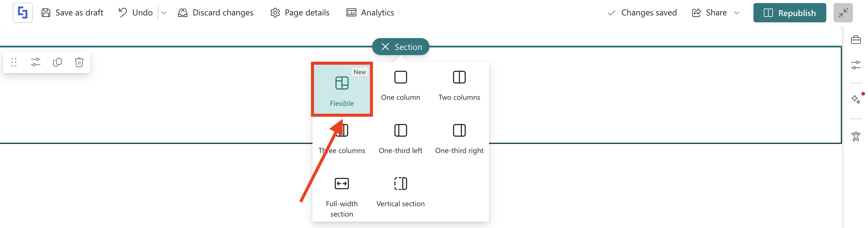Delete the section with trash icon
This screenshot has width=868, height=228.
click(x=79, y=62)
